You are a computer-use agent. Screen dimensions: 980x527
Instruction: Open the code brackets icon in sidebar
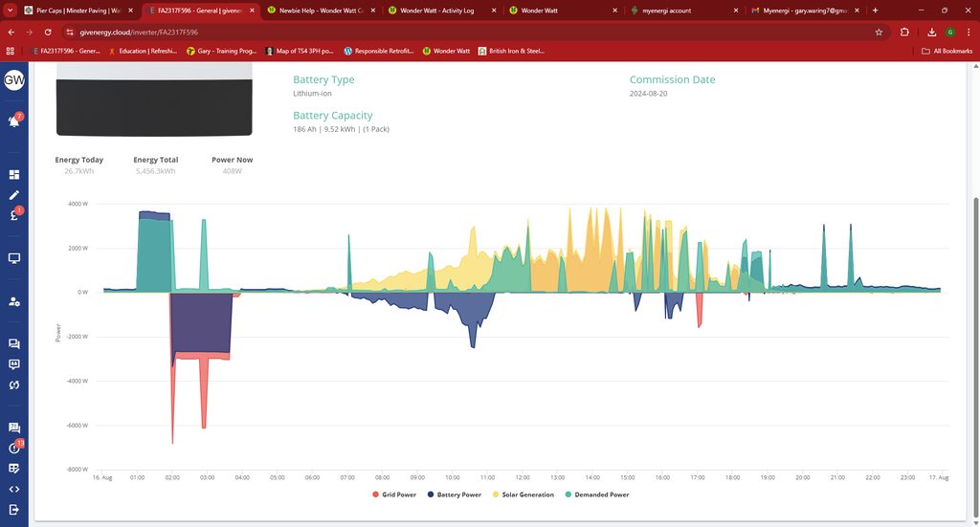click(x=14, y=489)
